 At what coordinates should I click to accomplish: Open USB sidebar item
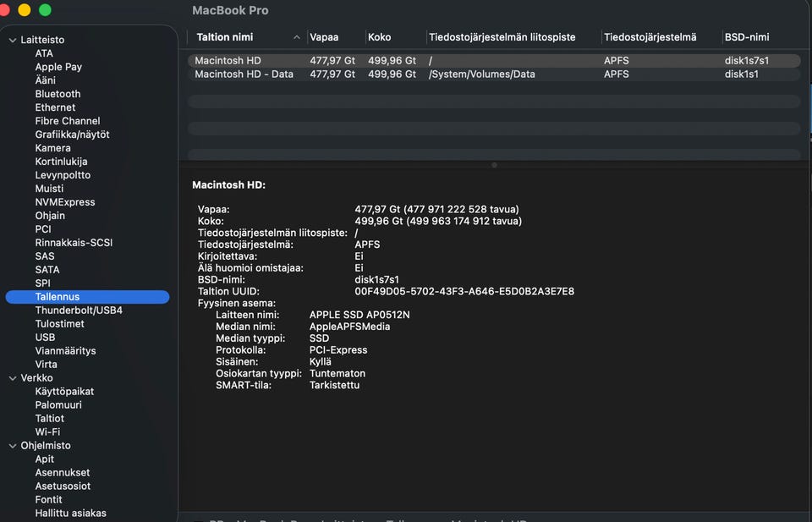click(x=45, y=337)
